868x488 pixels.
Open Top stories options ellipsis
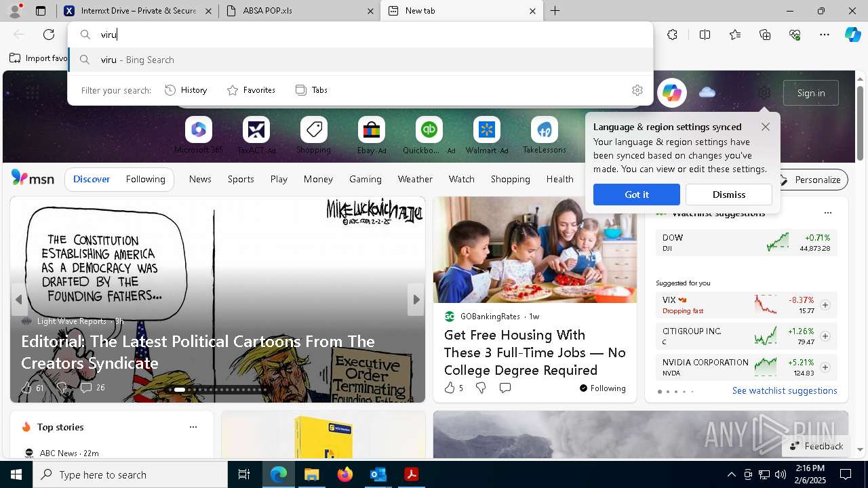(x=193, y=427)
